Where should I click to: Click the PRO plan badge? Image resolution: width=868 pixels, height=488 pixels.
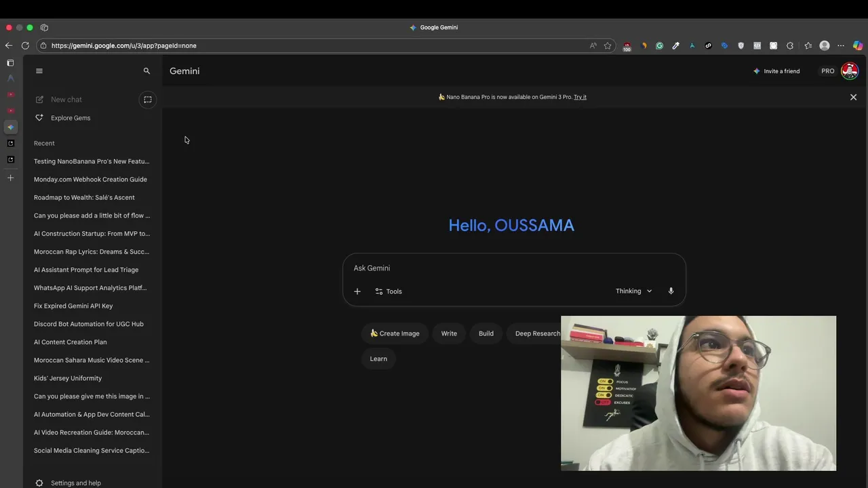[828, 71]
